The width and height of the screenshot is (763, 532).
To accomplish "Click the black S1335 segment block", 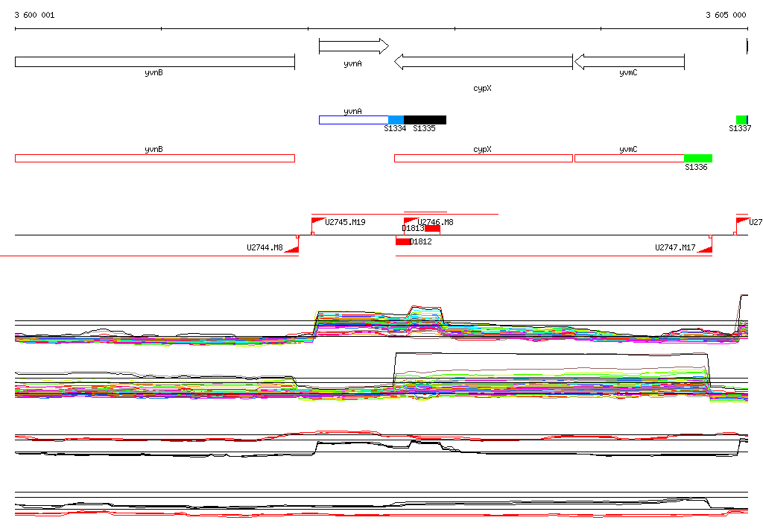I will point(425,120).
